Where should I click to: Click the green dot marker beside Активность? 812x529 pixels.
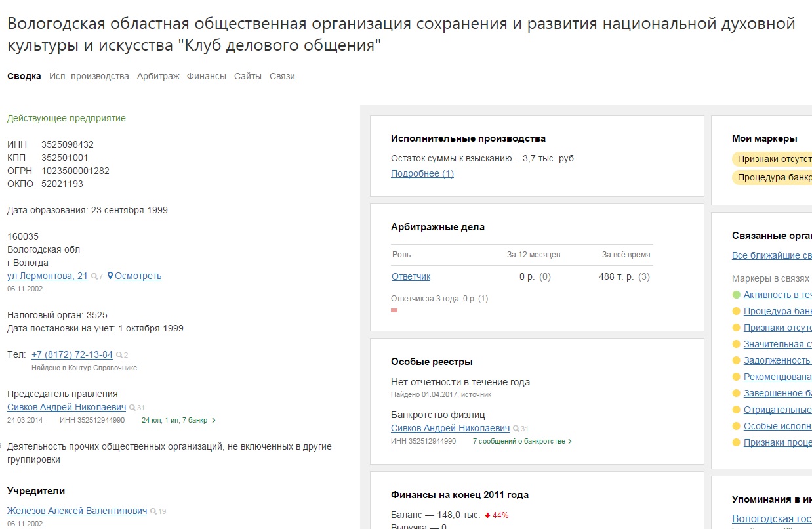pos(737,295)
